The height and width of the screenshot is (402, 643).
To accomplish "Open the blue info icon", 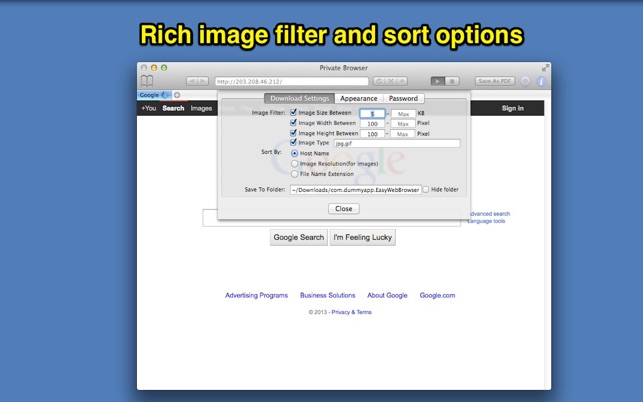I will [x=541, y=81].
